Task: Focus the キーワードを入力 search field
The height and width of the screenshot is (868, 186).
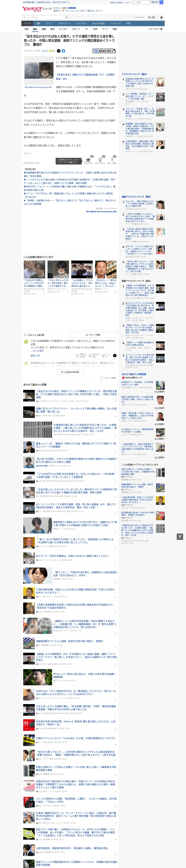Action: pyautogui.click(x=44, y=18)
